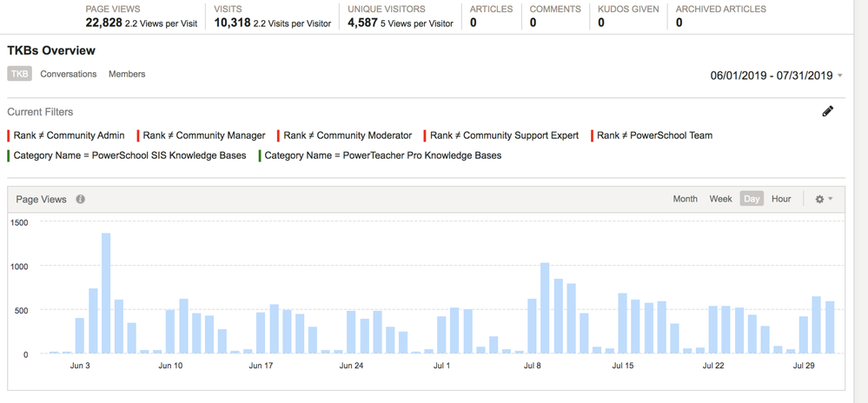This screenshot has height=403, width=868.
Task: Click the last bar after Jul 29
Action: pyautogui.click(x=830, y=327)
